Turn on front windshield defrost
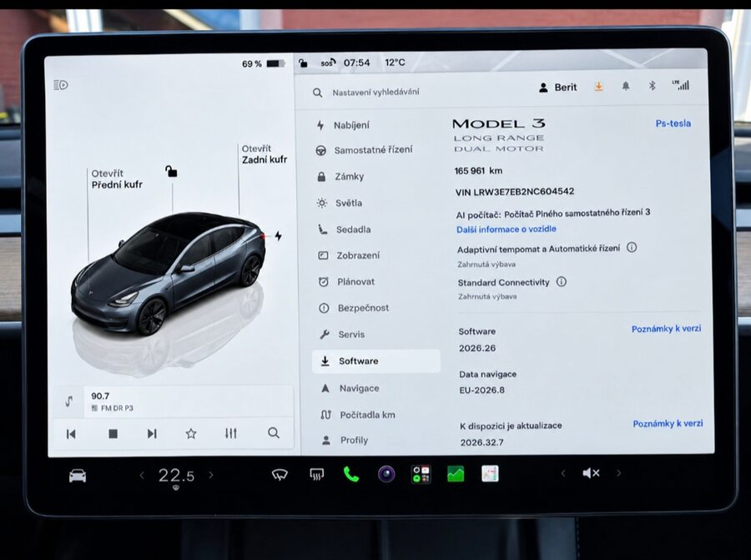 (x=280, y=474)
